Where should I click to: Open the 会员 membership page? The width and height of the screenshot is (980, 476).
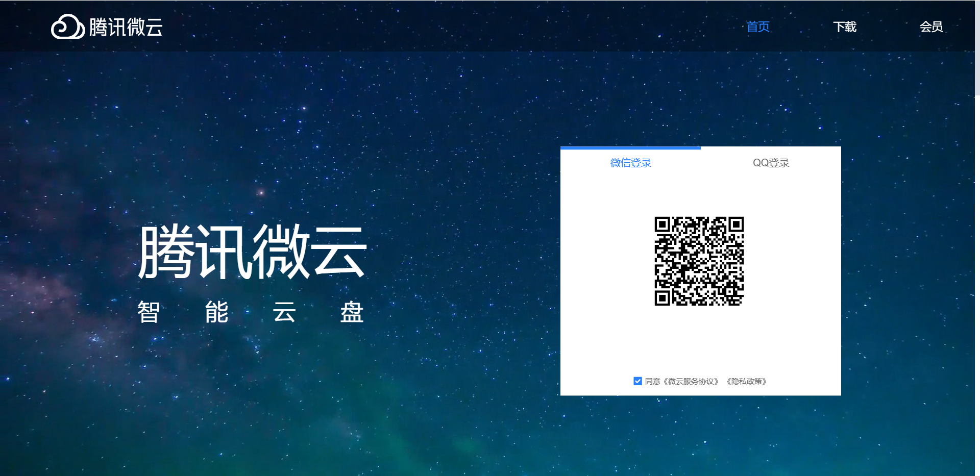[x=931, y=27]
